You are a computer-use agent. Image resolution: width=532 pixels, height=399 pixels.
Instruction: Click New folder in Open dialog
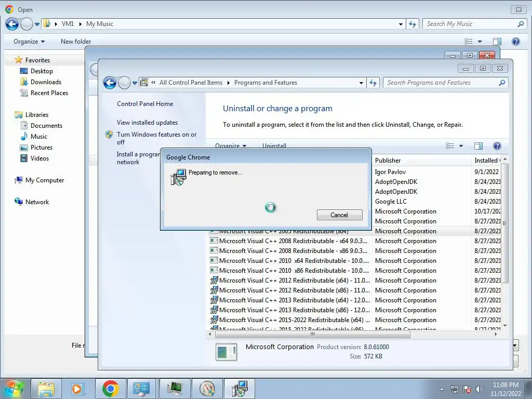coord(76,42)
